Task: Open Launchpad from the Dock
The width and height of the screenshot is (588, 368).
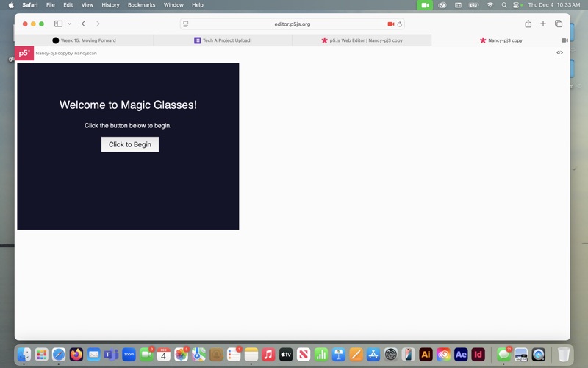Action: click(42, 354)
